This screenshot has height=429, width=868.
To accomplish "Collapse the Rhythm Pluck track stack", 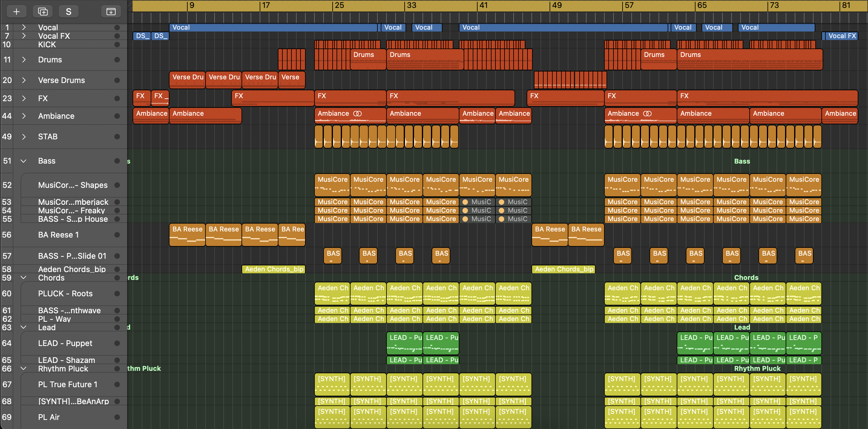I will 24,369.
